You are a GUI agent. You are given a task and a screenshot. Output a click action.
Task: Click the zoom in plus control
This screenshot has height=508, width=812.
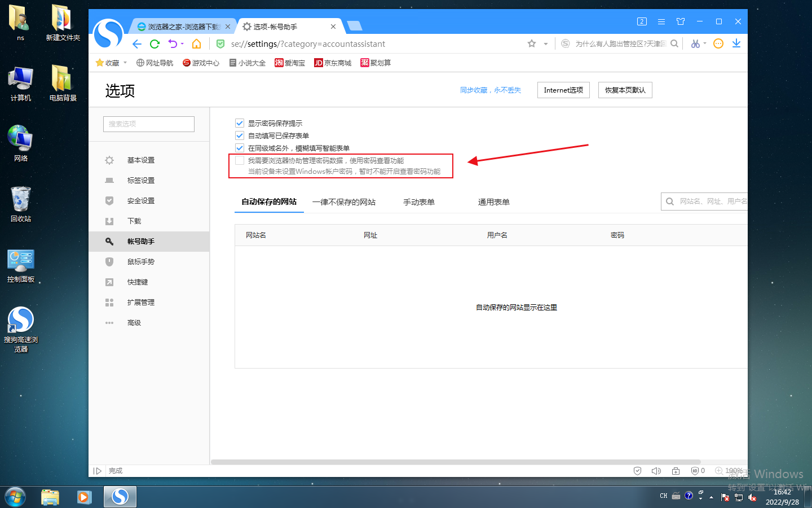(x=718, y=471)
